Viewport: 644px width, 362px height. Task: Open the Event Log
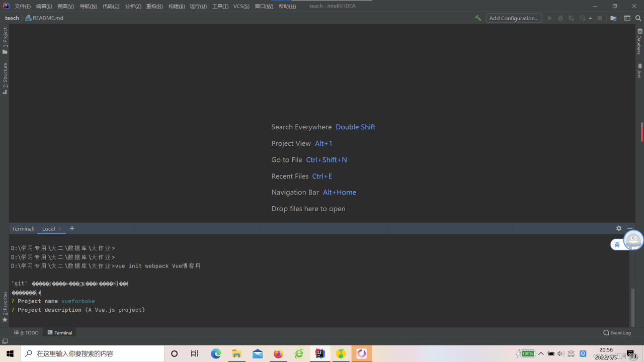click(617, 333)
